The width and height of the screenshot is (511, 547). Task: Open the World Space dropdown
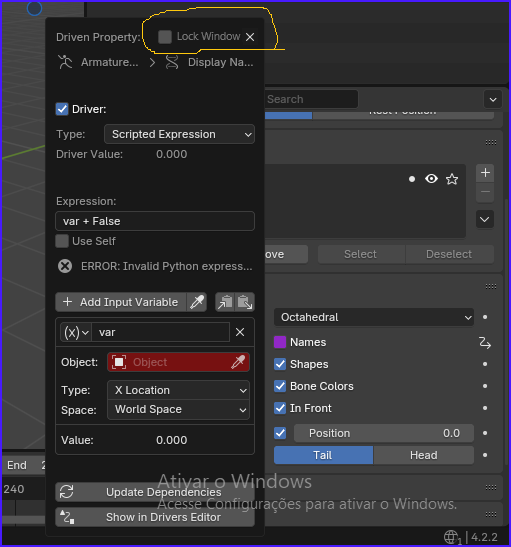(x=178, y=410)
